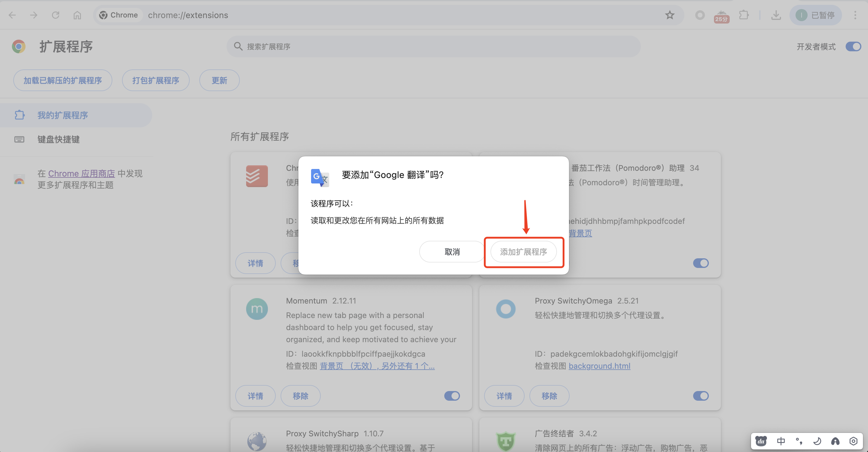Bookmark this page with the star icon

click(670, 15)
